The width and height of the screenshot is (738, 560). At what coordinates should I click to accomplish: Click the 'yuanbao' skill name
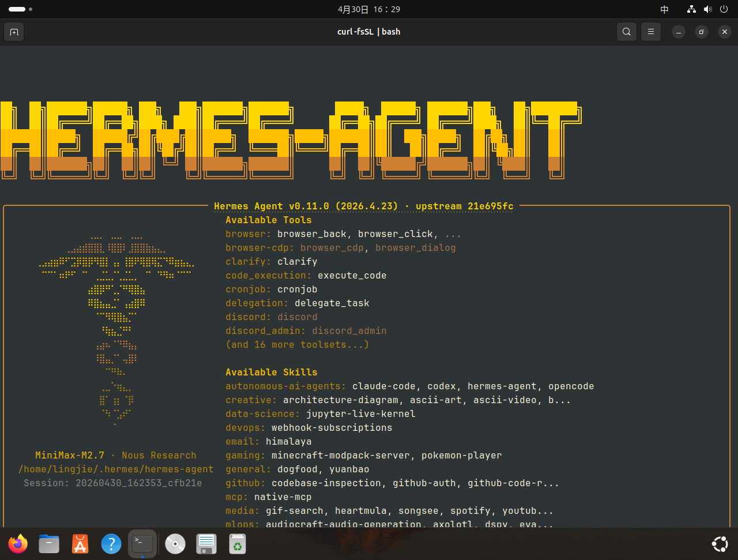click(349, 469)
